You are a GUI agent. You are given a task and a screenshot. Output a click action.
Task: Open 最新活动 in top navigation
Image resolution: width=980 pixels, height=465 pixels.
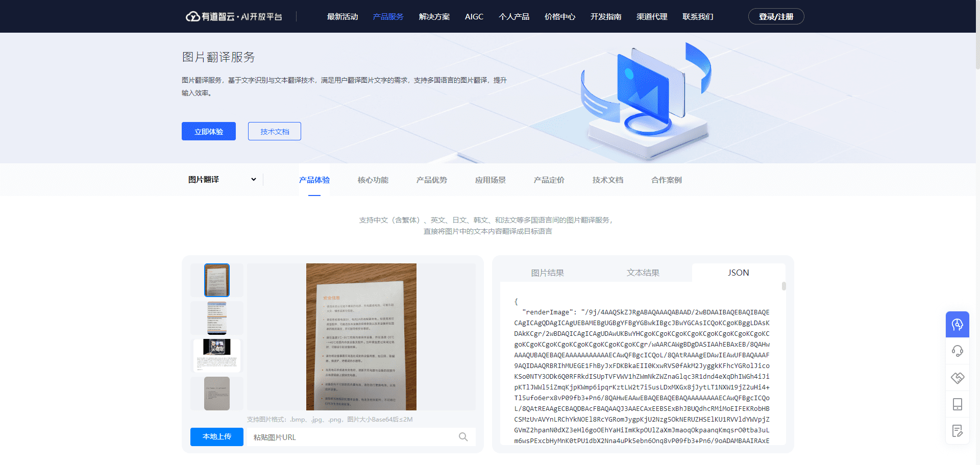point(342,17)
